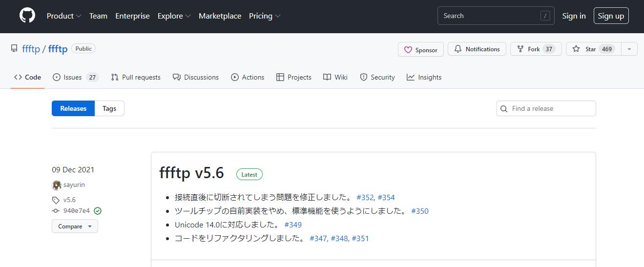
Task: Open the ffftp v5.6 release title
Action: click(x=191, y=173)
